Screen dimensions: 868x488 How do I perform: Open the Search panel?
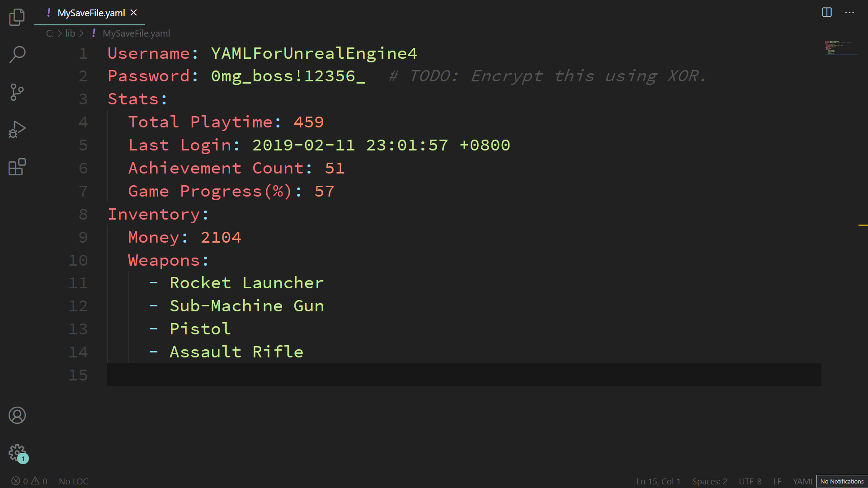(17, 54)
